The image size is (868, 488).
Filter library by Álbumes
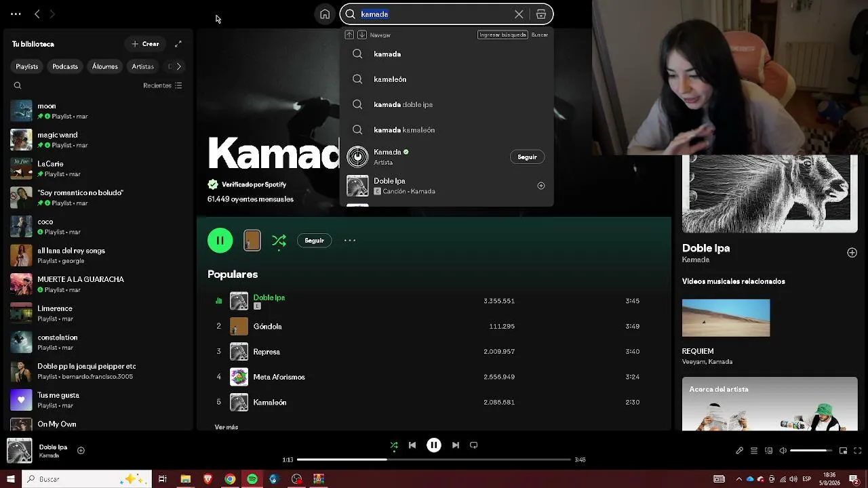pos(105,66)
